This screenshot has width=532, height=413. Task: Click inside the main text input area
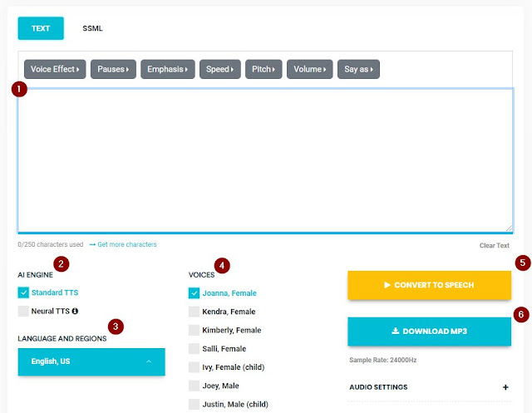coord(264,160)
